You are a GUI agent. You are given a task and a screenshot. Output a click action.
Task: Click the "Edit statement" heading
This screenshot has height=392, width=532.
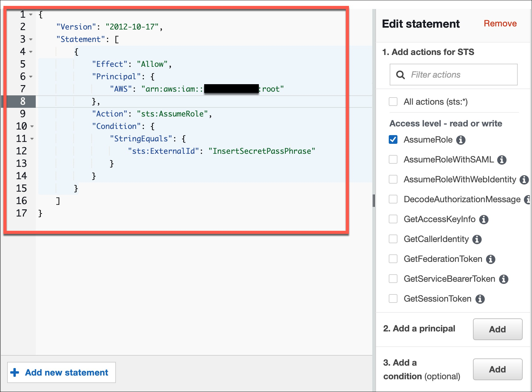(x=421, y=24)
